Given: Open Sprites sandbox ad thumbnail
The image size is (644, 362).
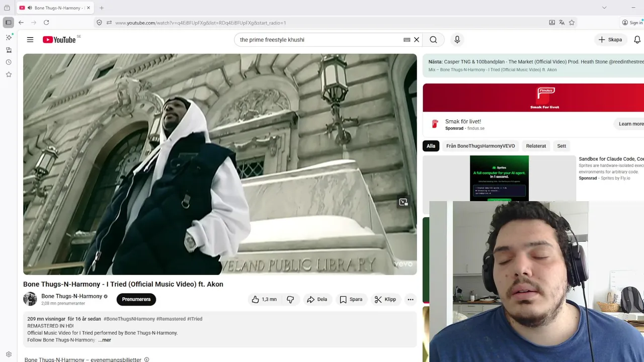Looking at the screenshot, I should 499,178.
